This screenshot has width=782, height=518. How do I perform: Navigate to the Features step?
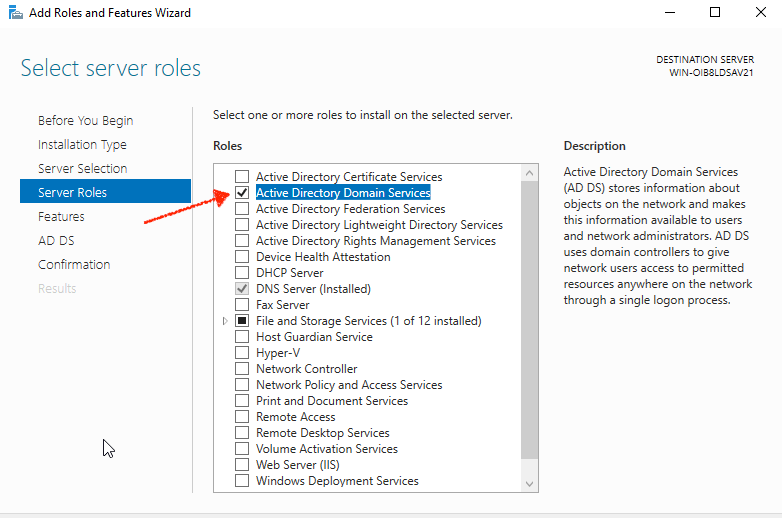(61, 217)
